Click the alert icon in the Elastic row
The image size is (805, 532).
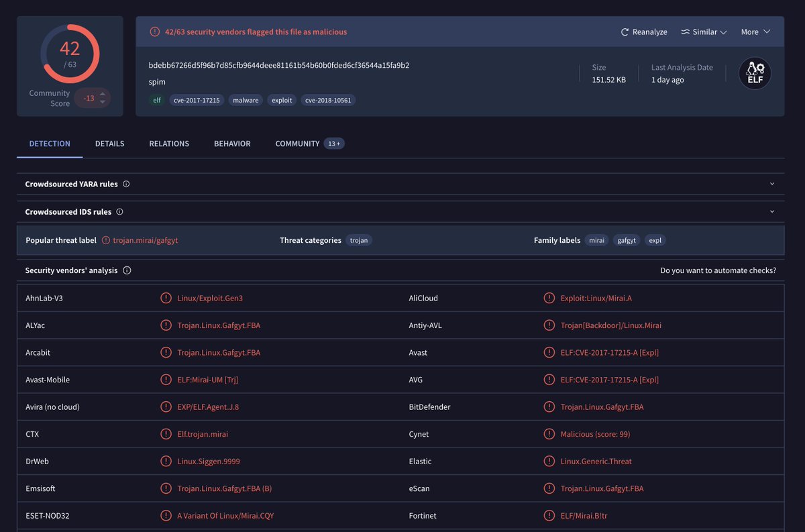click(x=549, y=461)
